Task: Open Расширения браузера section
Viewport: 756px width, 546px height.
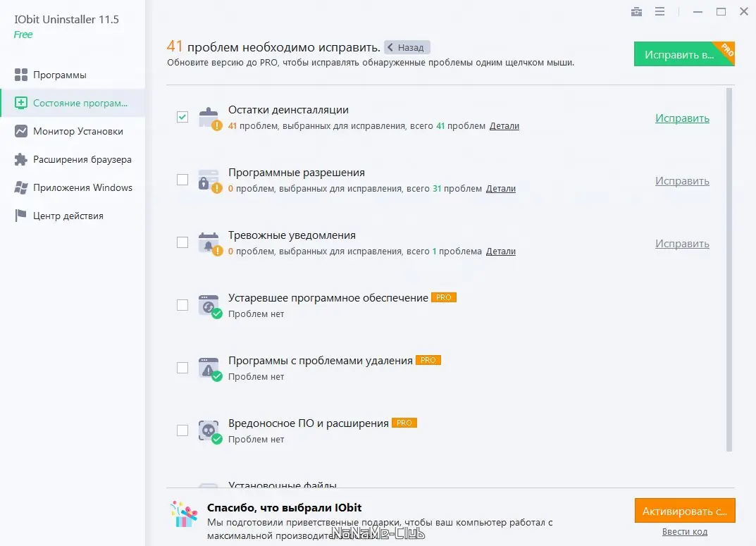Action: (x=73, y=159)
